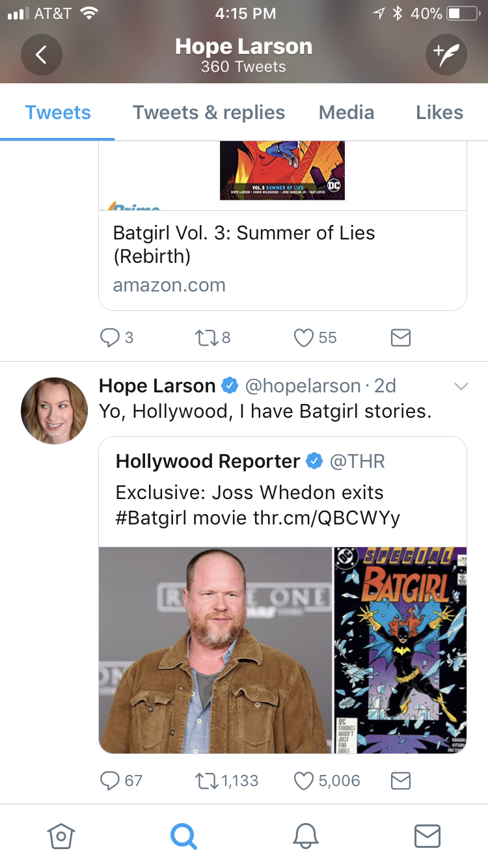The height and width of the screenshot is (868, 488).
Task: Open the tweet options chevron menu
Action: click(461, 387)
